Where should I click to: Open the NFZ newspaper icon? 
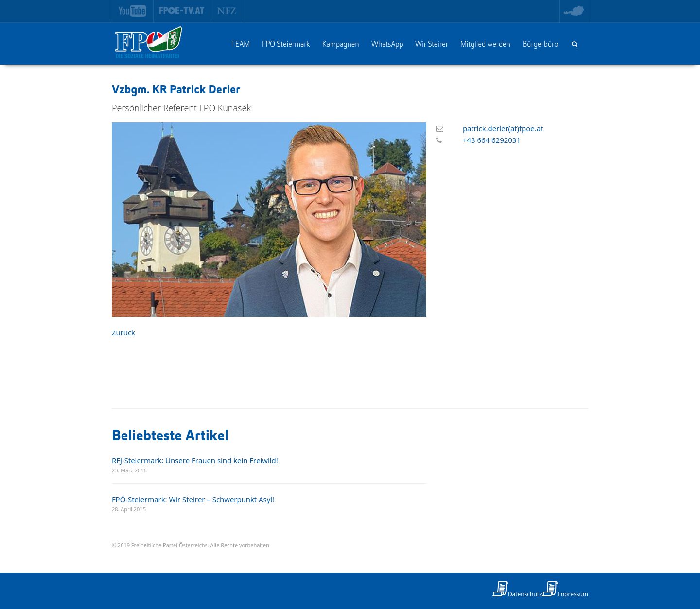[x=227, y=11]
